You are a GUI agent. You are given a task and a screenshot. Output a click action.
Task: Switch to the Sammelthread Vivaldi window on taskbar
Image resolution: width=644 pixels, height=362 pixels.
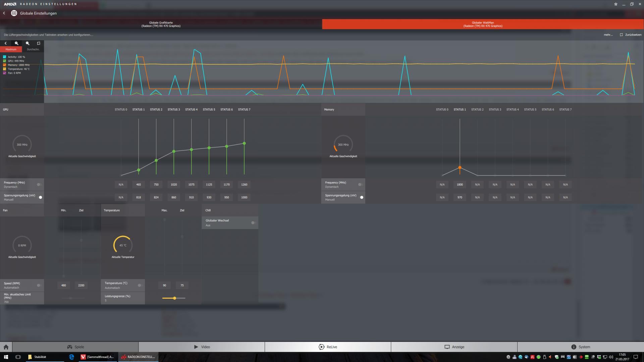coord(97,357)
